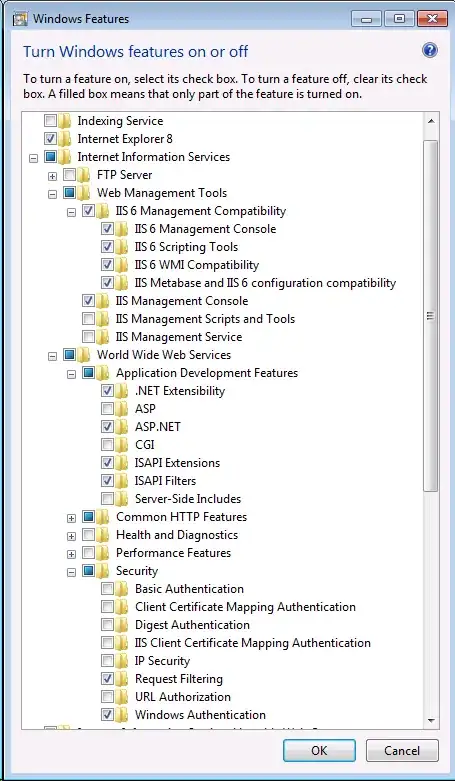Uncheck IIS 6 Management Console
The width and height of the screenshot is (455, 781).
tap(107, 229)
